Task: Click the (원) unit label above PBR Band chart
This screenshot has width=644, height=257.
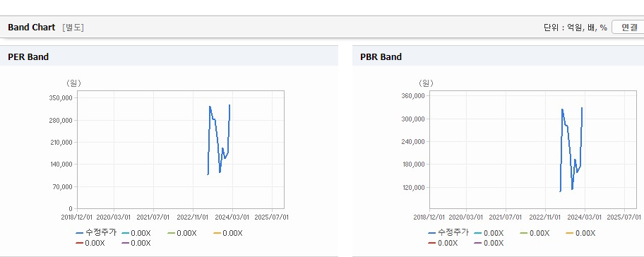Action: [x=426, y=83]
